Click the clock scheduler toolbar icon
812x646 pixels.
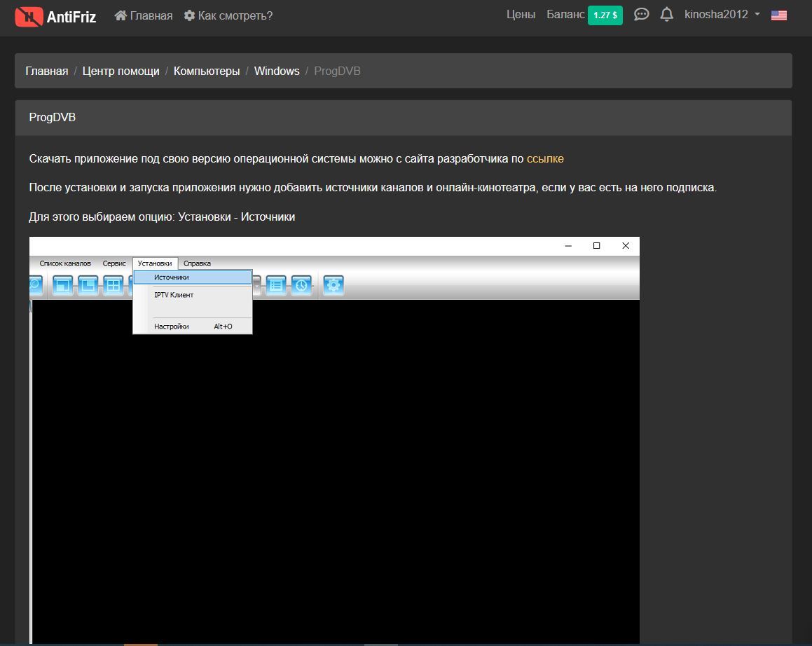[301, 285]
